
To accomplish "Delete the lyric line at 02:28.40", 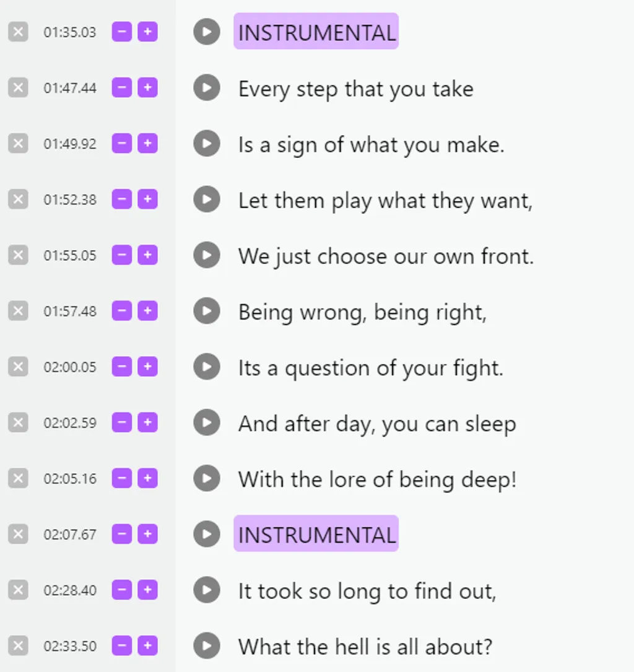I will point(18,590).
